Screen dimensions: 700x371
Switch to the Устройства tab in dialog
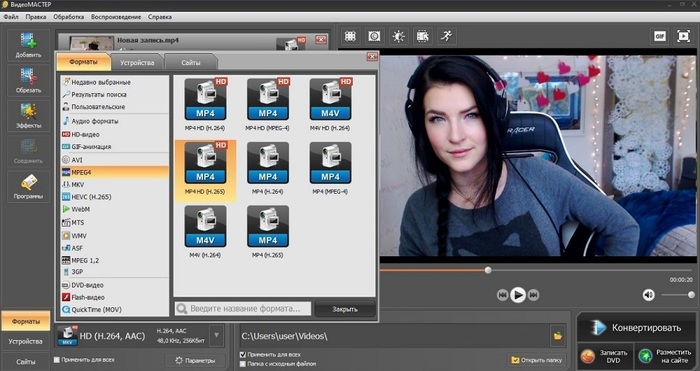coord(137,63)
